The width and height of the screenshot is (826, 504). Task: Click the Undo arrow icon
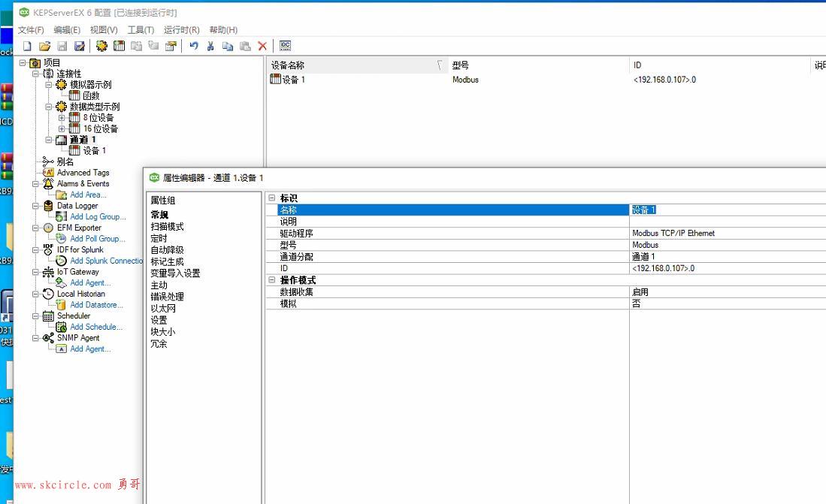click(x=194, y=46)
